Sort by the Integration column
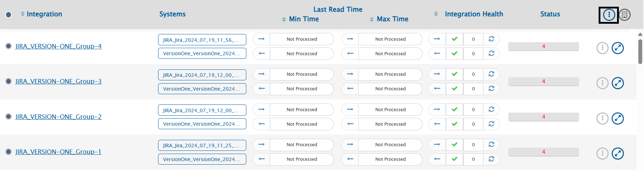This screenshot has width=644, height=171. pos(23,14)
